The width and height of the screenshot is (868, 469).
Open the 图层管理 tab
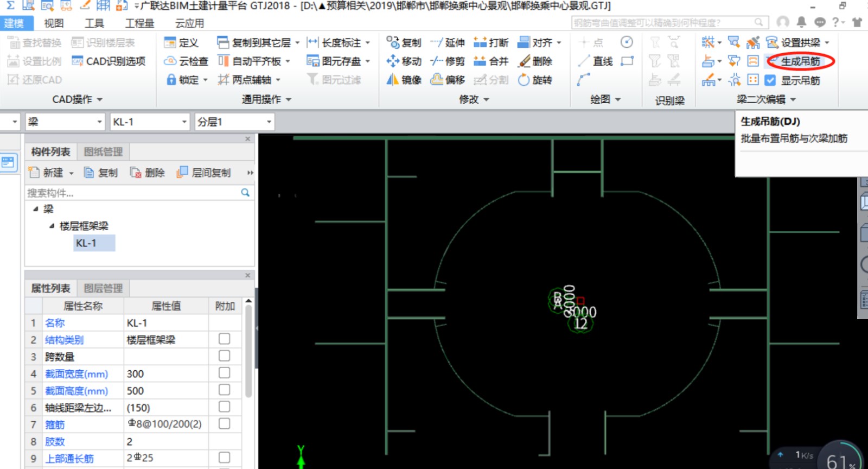point(103,288)
